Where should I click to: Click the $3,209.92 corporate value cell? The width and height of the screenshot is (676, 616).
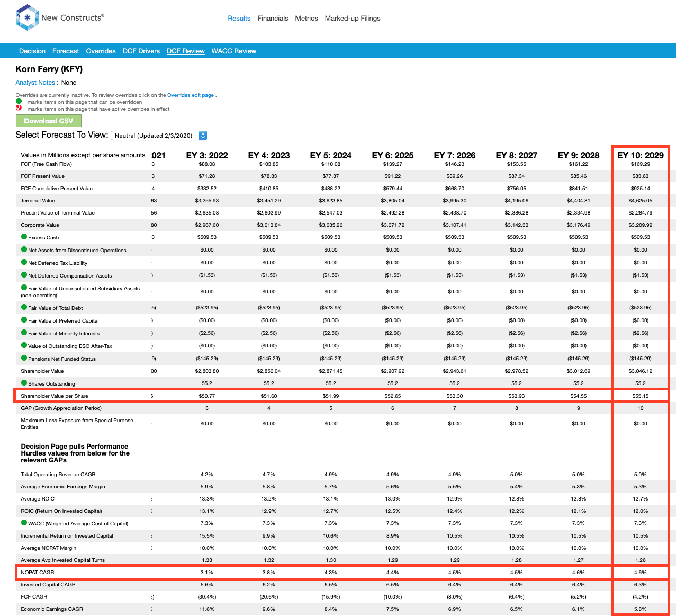point(641,225)
